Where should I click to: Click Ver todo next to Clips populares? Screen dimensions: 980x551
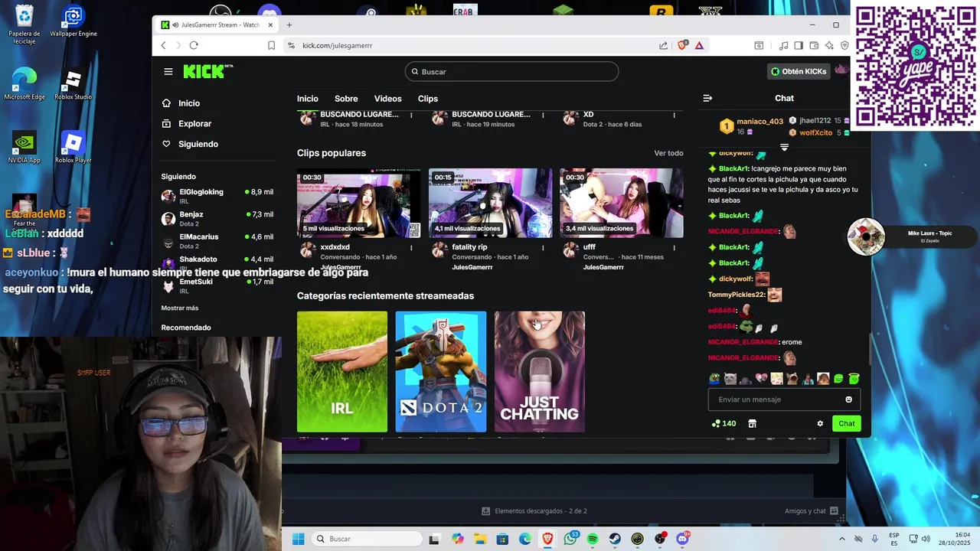pos(668,153)
